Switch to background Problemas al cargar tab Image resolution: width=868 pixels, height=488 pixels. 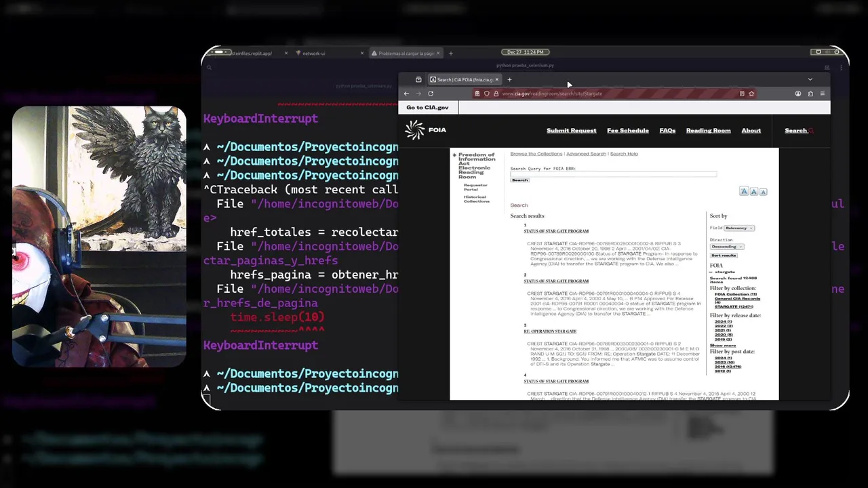406,54
